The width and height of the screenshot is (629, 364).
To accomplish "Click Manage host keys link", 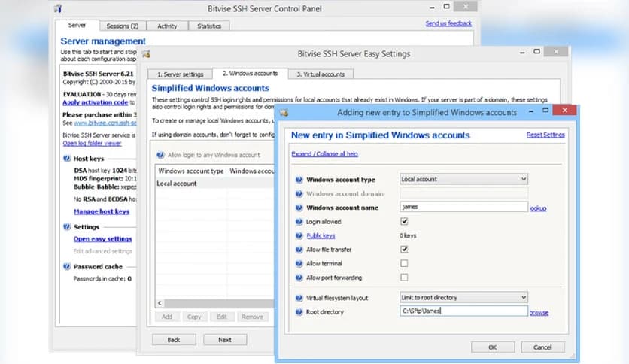I will [x=102, y=211].
